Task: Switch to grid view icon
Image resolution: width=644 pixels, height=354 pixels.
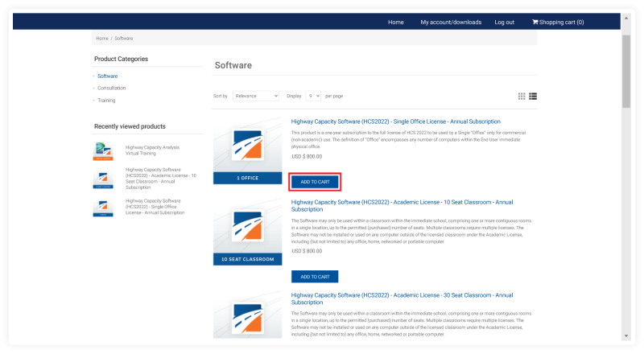Action: point(522,96)
